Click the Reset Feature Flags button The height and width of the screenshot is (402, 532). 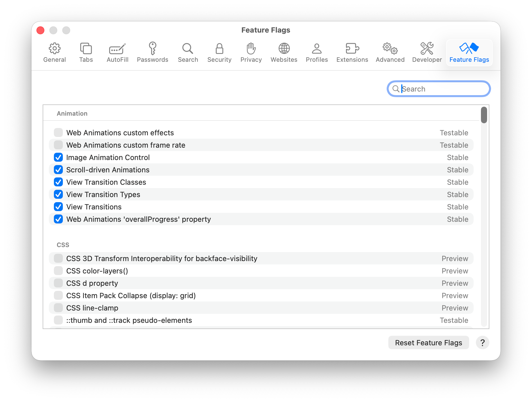[428, 342]
